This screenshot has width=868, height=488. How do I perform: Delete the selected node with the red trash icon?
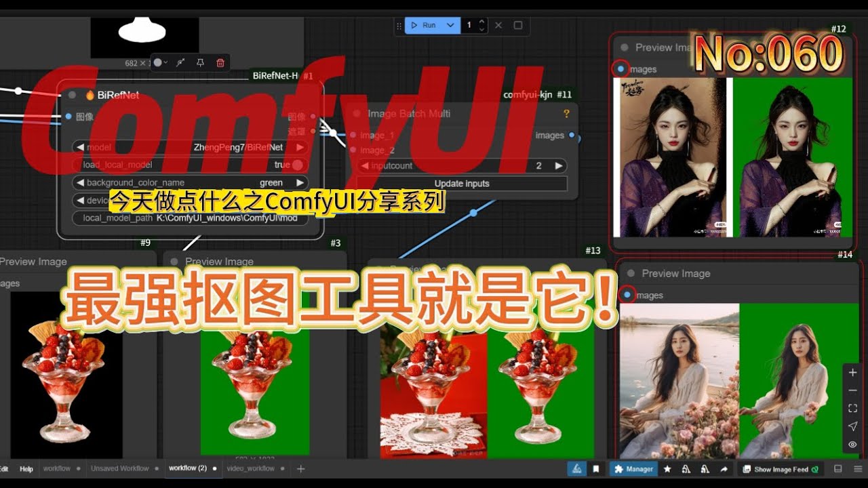(220, 62)
